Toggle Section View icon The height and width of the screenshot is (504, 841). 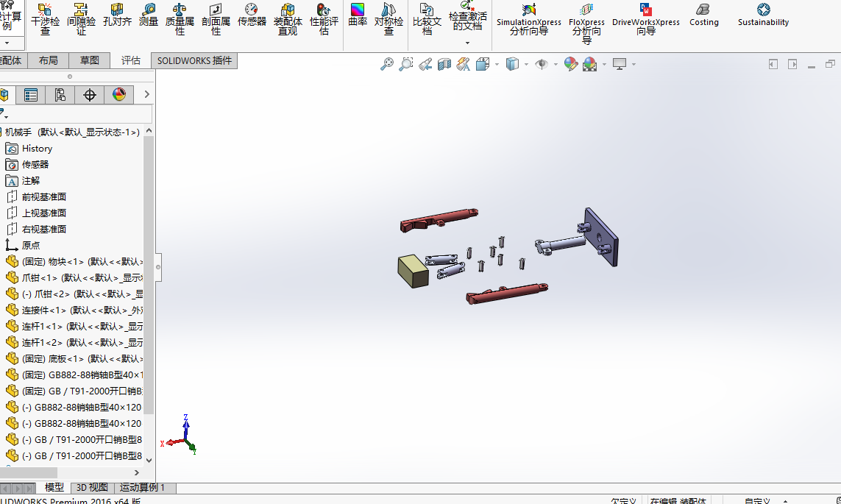click(444, 64)
